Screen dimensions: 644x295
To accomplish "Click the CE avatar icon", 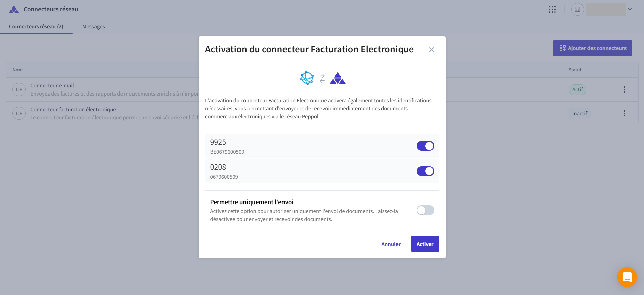I will (x=19, y=90).
